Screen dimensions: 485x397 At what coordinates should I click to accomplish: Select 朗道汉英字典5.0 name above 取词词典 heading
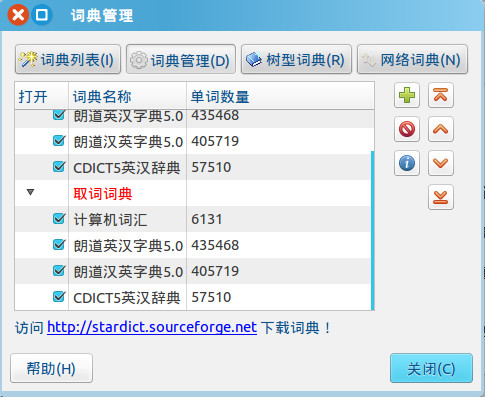coord(128,142)
